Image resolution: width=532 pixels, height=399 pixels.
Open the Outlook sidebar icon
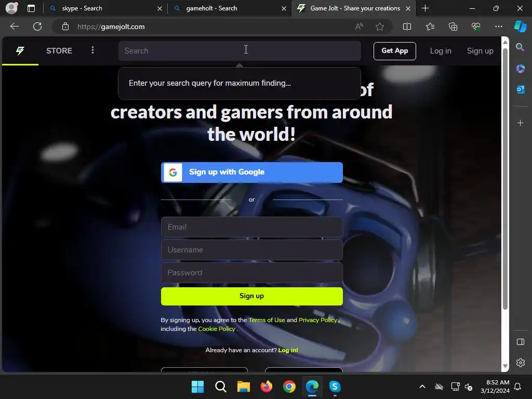[521, 89]
